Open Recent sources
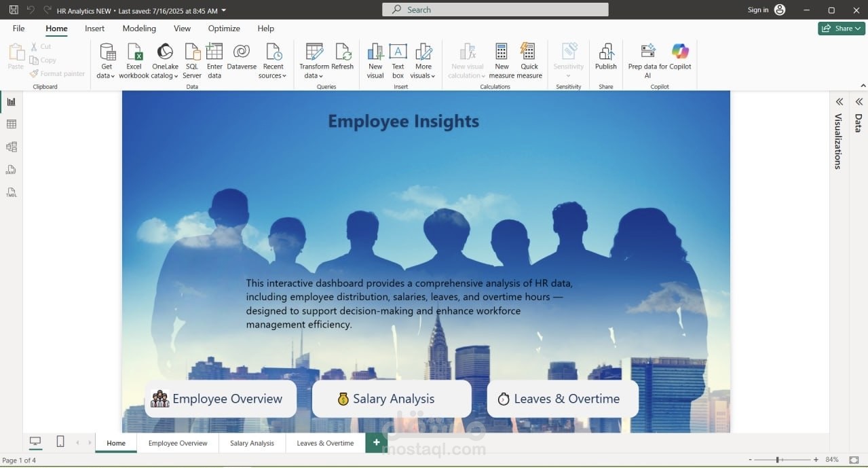 point(273,61)
